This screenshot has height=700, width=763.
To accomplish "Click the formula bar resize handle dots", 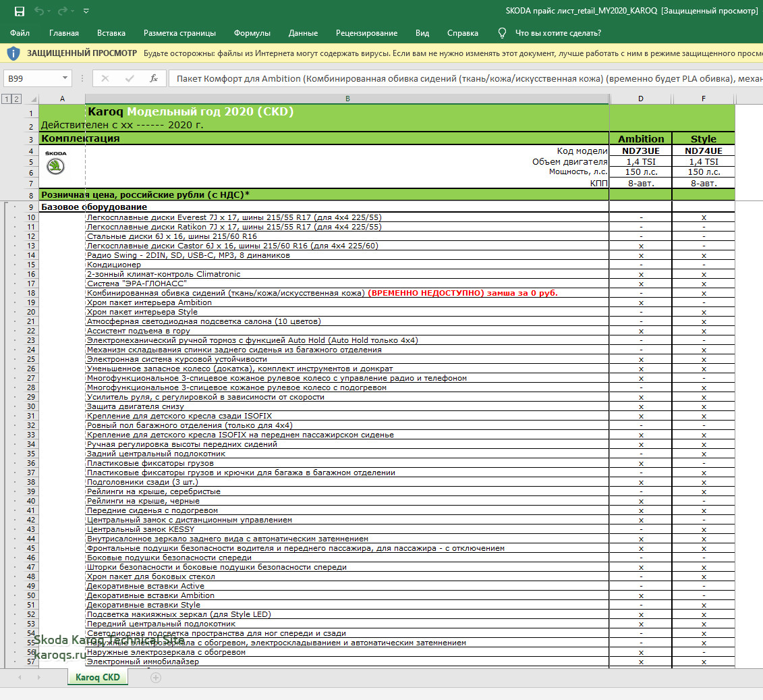I will [82, 78].
